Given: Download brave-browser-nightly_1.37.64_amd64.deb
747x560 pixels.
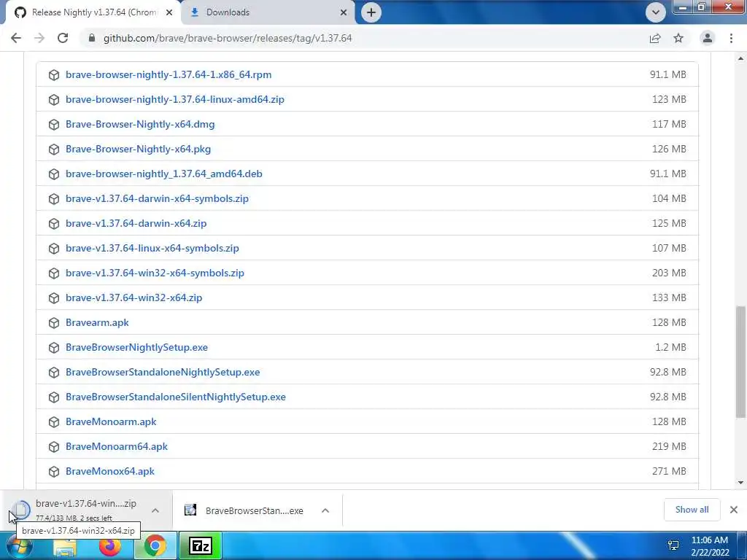Looking at the screenshot, I should pos(164,174).
